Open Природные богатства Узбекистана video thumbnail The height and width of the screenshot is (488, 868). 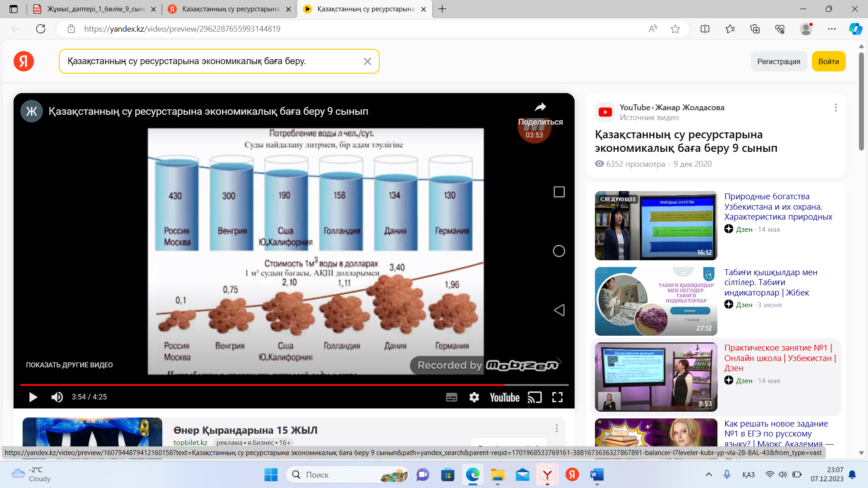[656, 225]
